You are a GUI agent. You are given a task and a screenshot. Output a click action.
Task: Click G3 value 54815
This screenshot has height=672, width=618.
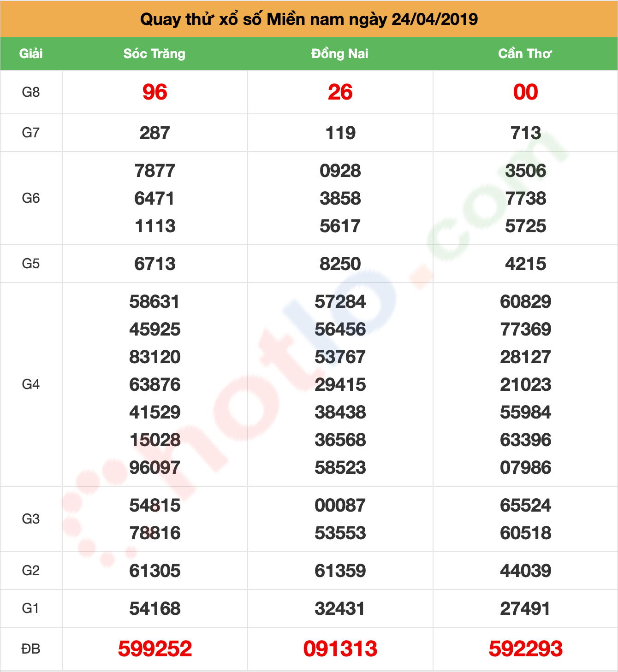click(155, 506)
